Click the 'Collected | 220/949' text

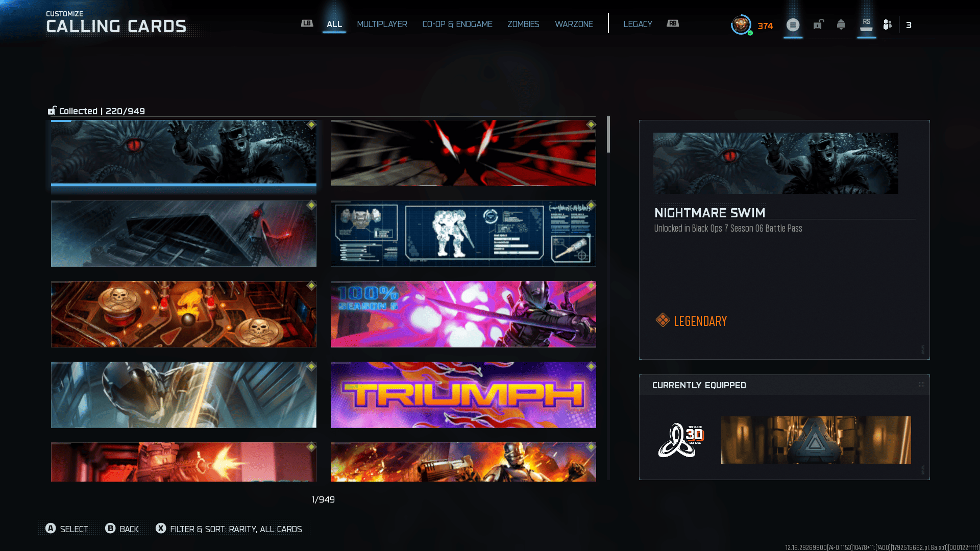[x=102, y=111]
